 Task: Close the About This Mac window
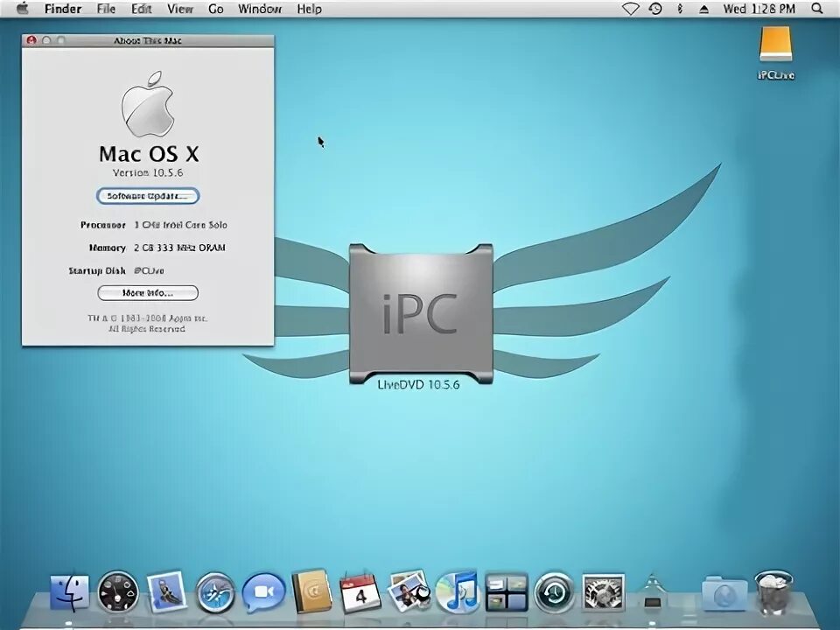tap(31, 40)
